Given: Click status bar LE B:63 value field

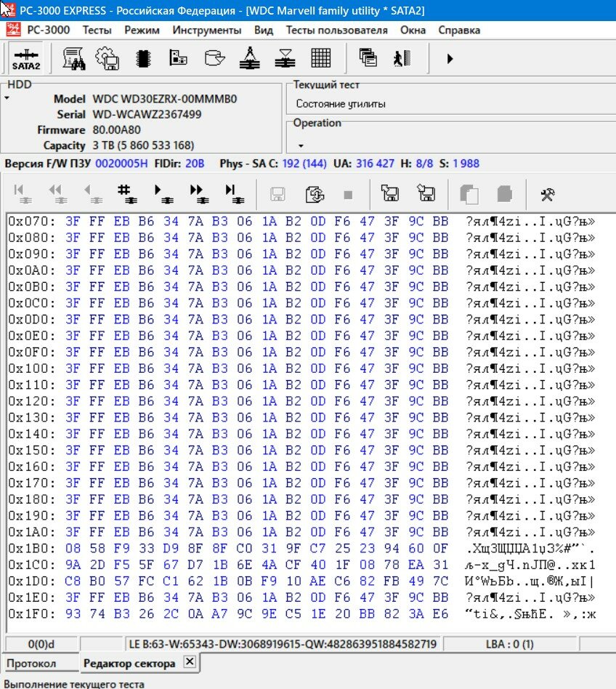Looking at the screenshot, I should 283,644.
